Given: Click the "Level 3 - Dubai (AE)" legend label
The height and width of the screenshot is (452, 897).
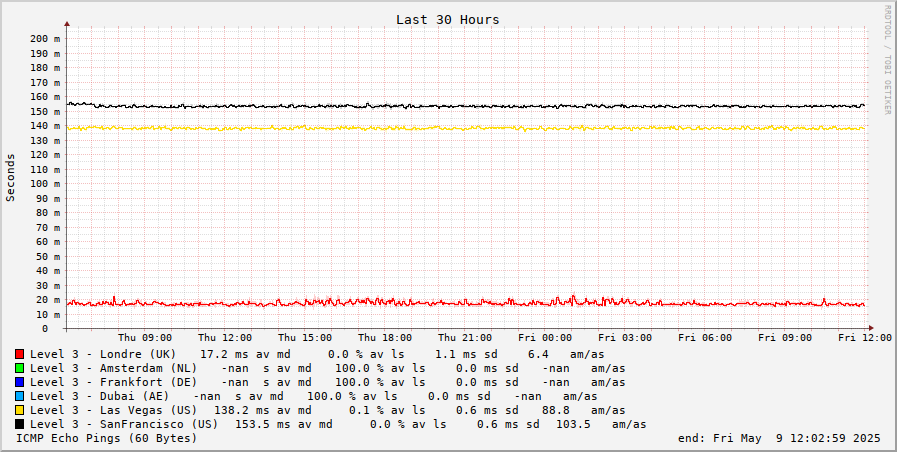Looking at the screenshot, I should [100, 396].
